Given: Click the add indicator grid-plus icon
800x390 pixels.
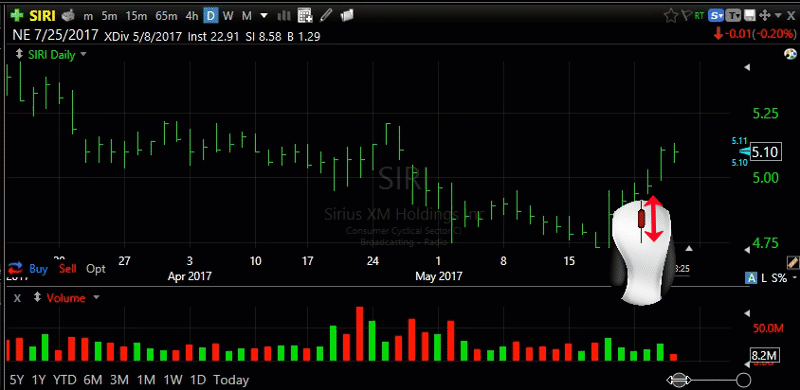Looking at the screenshot, I should (x=305, y=16).
